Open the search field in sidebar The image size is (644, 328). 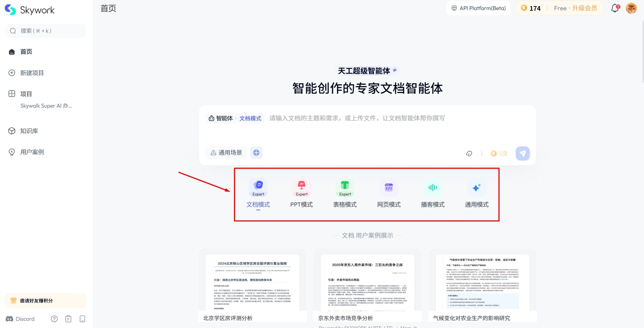coord(46,31)
